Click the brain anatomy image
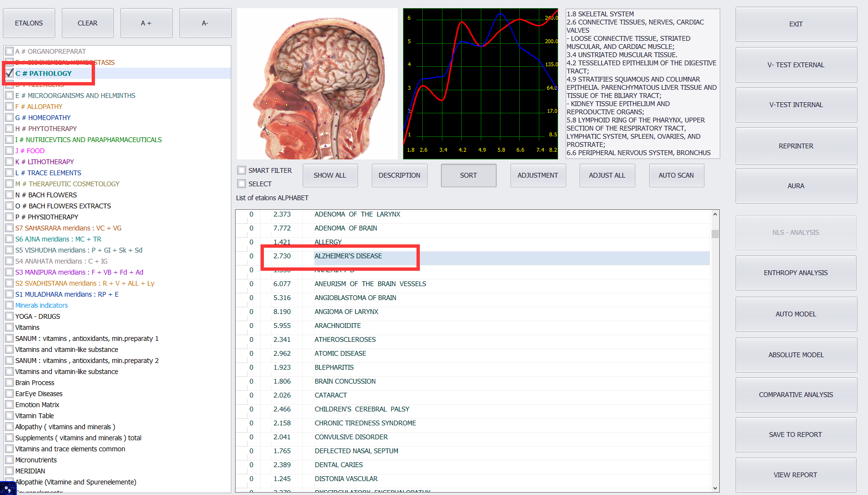The height and width of the screenshot is (495, 868). 317,84
